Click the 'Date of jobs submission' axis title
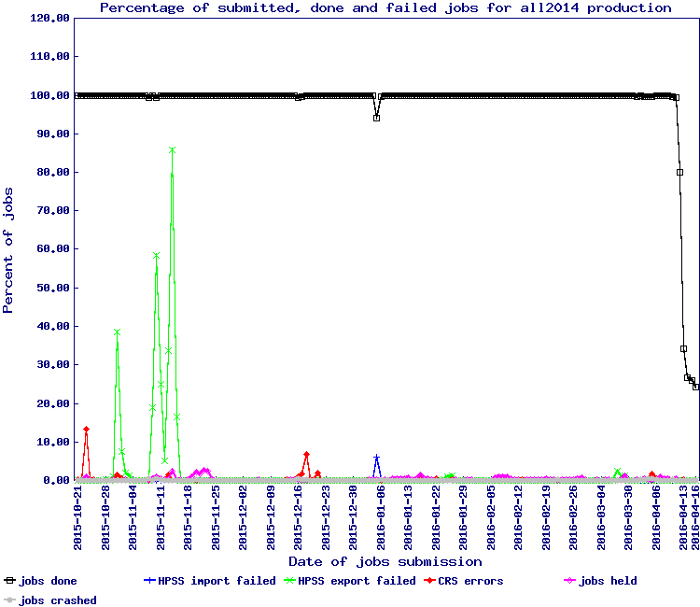The width and height of the screenshot is (700, 607). [x=385, y=561]
